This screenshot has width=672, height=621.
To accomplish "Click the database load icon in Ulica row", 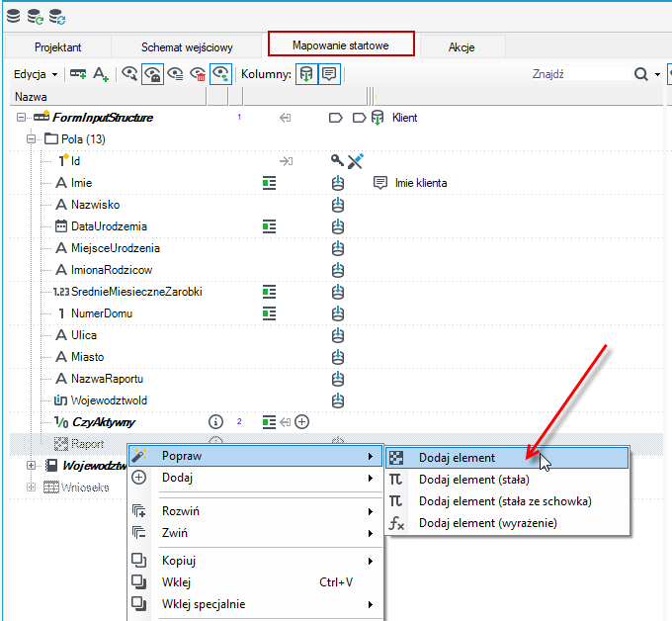I will click(x=338, y=335).
